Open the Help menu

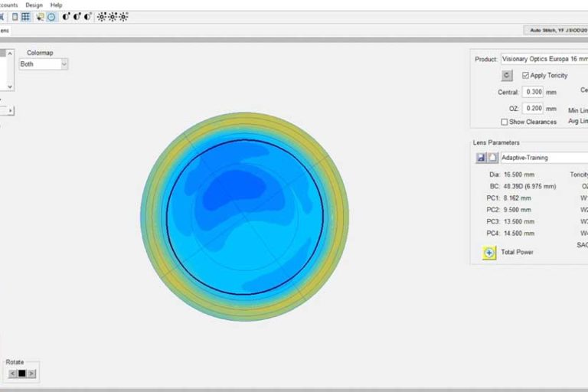(x=56, y=5)
